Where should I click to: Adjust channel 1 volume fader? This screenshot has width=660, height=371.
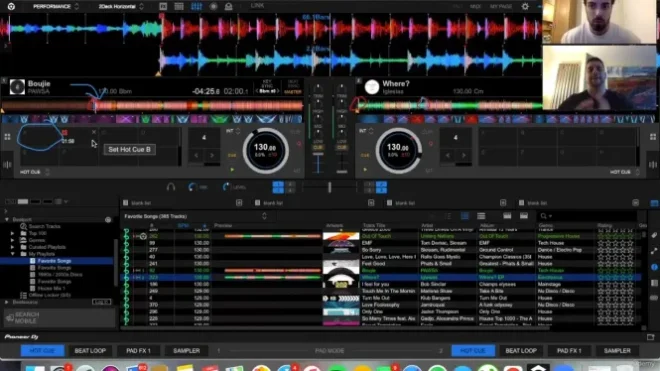click(318, 154)
